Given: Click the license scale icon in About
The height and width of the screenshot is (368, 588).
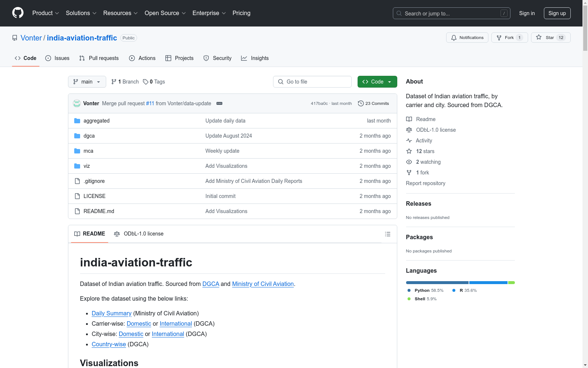Looking at the screenshot, I should click(409, 130).
